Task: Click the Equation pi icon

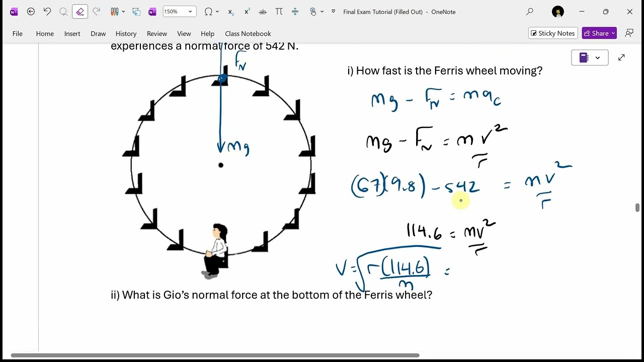Action: [279, 12]
